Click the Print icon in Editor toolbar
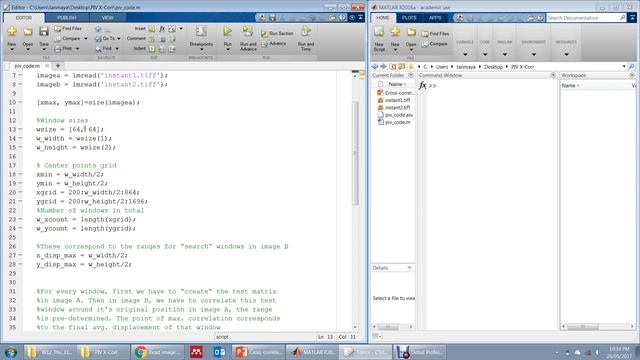Image resolution: width=640 pixels, height=360 pixels. coord(58,49)
